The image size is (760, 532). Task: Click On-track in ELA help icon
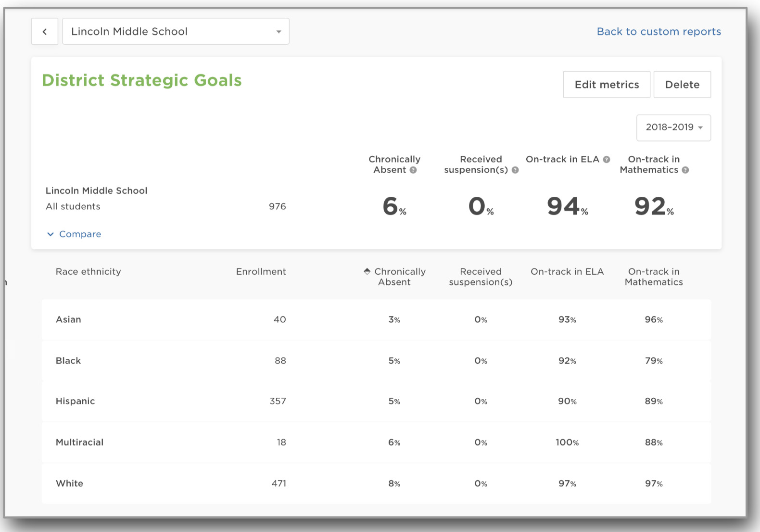click(x=607, y=160)
